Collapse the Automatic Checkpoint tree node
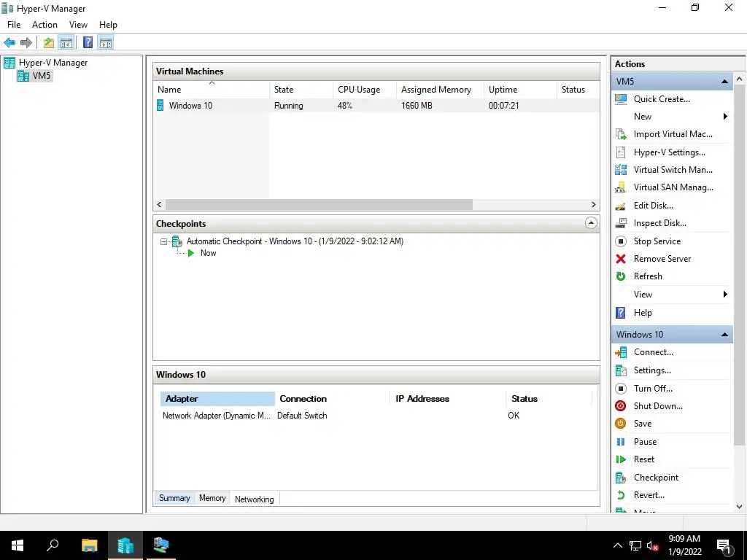Screen dimensions: 747x560 pos(163,241)
